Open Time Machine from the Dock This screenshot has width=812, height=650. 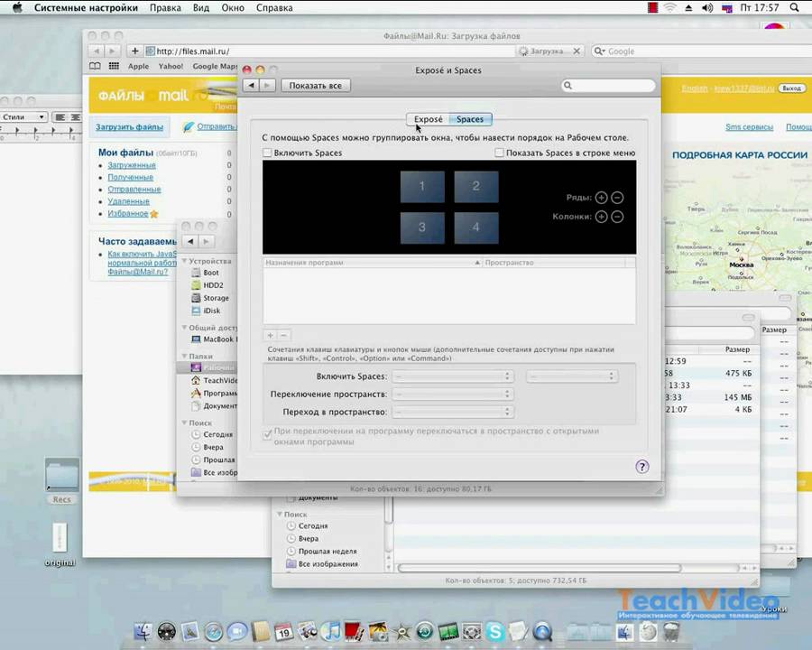425,631
